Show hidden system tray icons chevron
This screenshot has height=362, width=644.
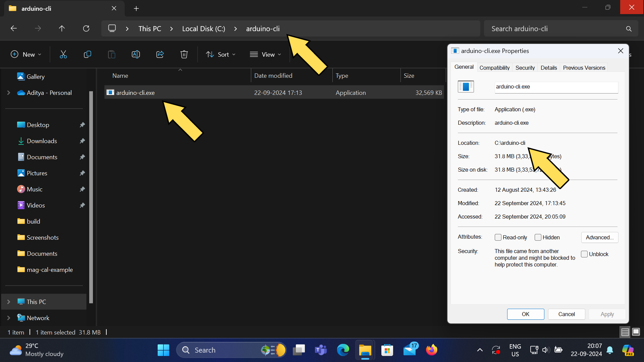[480, 350]
